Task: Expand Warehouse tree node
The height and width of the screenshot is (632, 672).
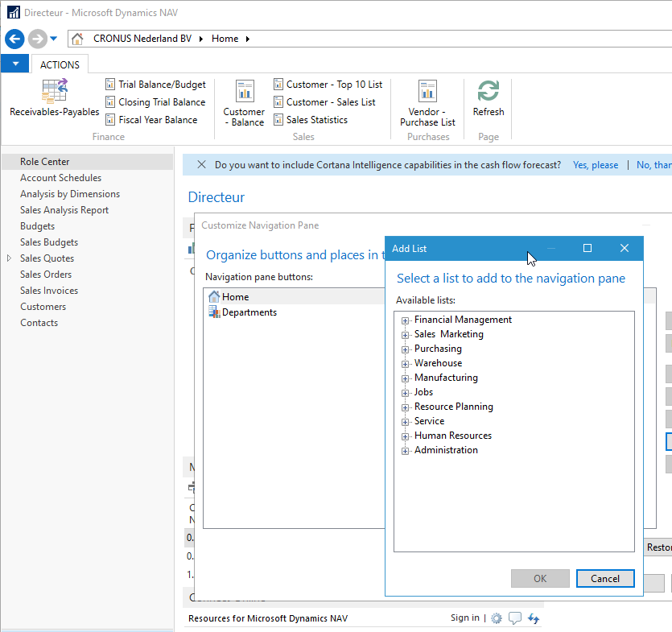Action: click(405, 364)
